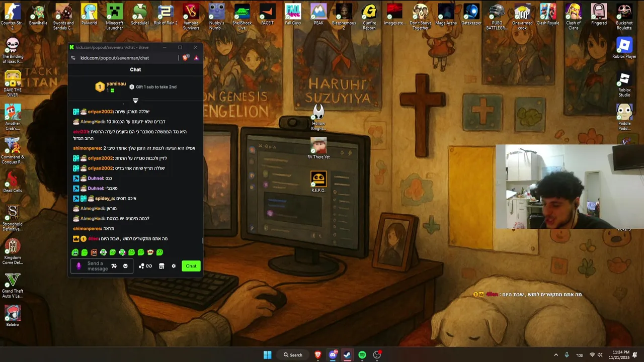Open the network and volume tray icons
644x362 pixels.
(596, 355)
